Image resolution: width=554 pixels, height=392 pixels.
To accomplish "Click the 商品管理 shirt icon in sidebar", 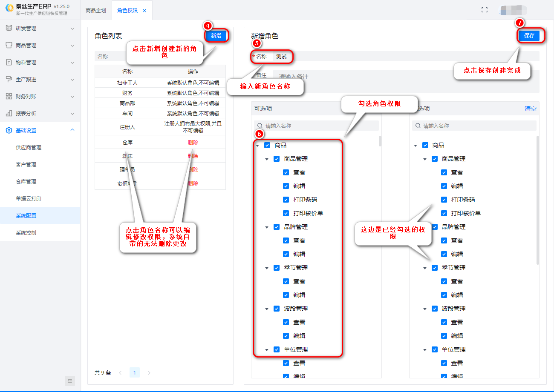I will (x=9, y=45).
